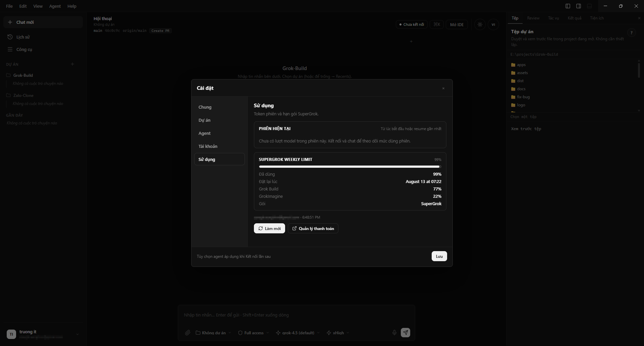Click Quản lý thanh toán button

point(313,228)
